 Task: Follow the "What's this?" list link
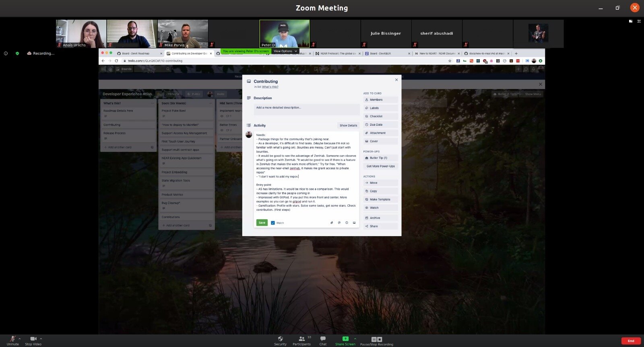coord(270,87)
